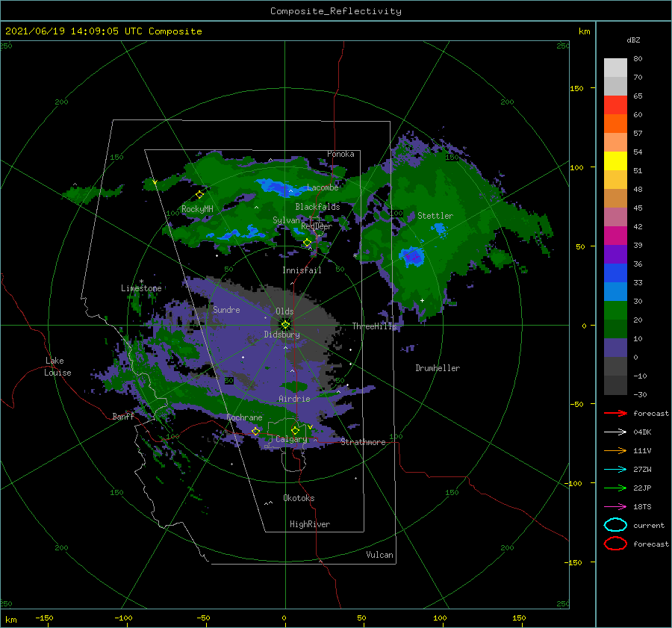Click the orange 111V arrow legend icon

[x=615, y=450]
